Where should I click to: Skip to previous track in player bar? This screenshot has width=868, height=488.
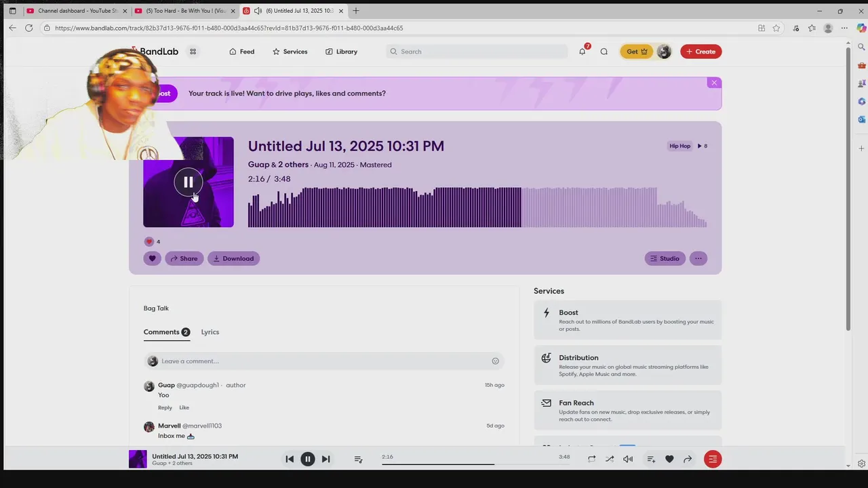coord(290,459)
